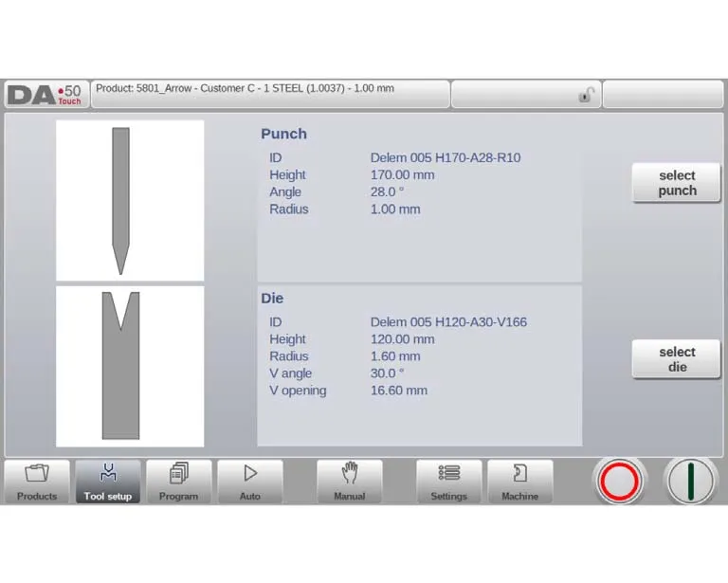Click the empty top-right header panel
728x583 pixels.
663,95
